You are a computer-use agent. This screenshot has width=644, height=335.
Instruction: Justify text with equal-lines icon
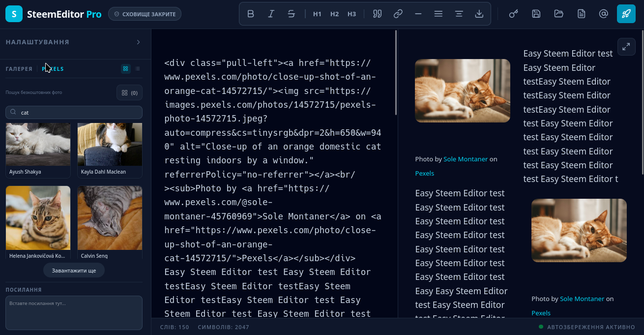click(x=439, y=14)
